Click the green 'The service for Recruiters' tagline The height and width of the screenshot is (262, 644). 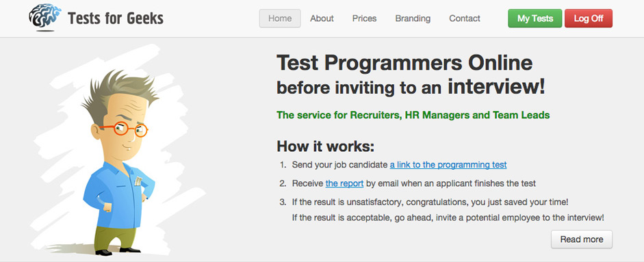click(x=413, y=115)
